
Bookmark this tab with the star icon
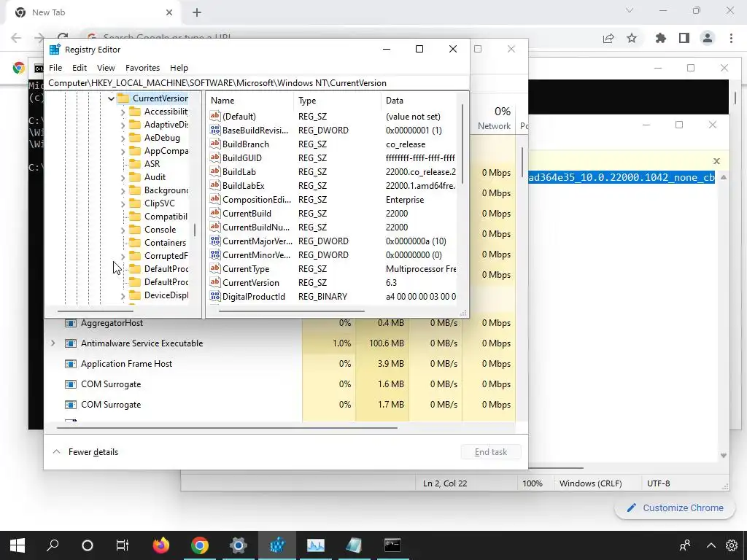pos(632,38)
